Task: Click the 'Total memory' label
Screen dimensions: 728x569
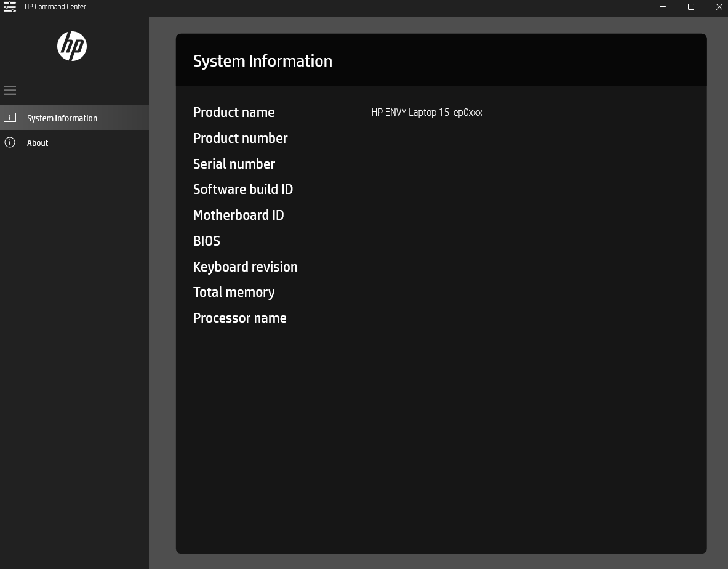Action: (233, 292)
